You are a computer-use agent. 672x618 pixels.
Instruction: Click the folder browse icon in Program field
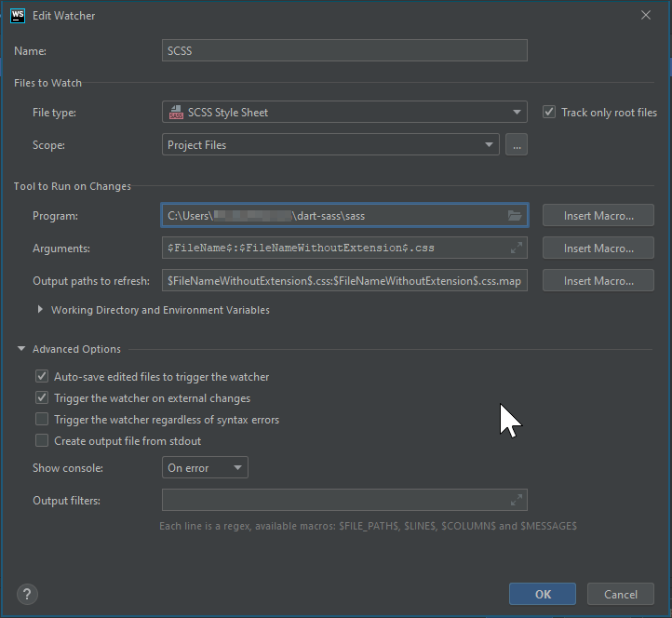515,216
